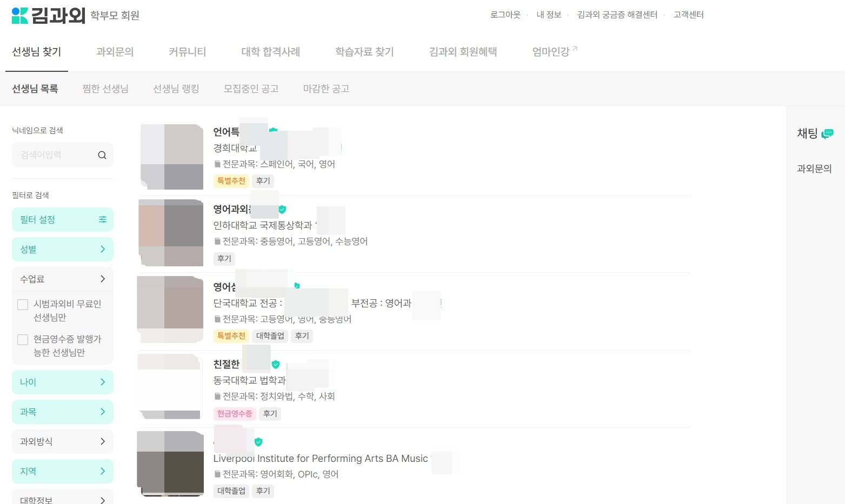
Task: Open the 학습자료 찾기 menu
Action: click(364, 52)
